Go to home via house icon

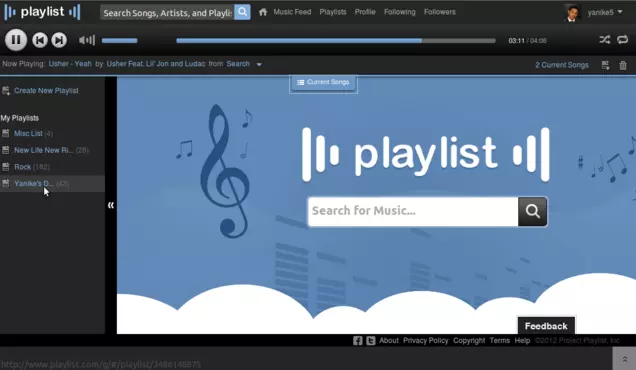[263, 12]
